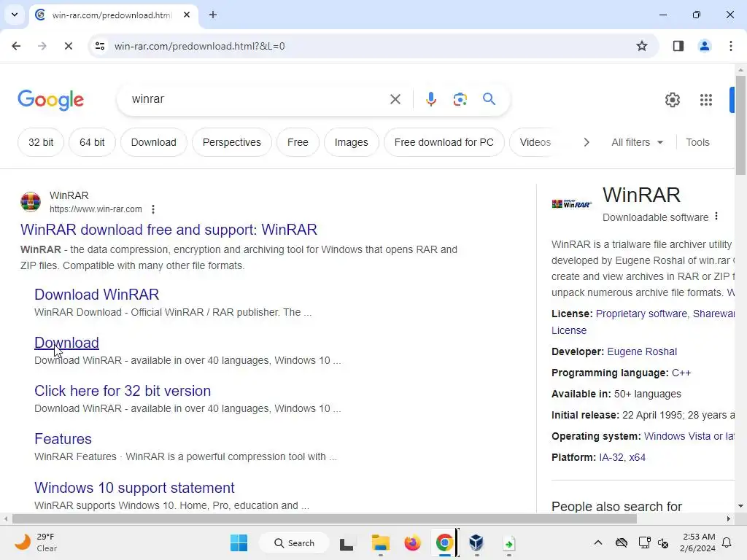
Task: Open Chrome three-dot menu
Action: (730, 46)
